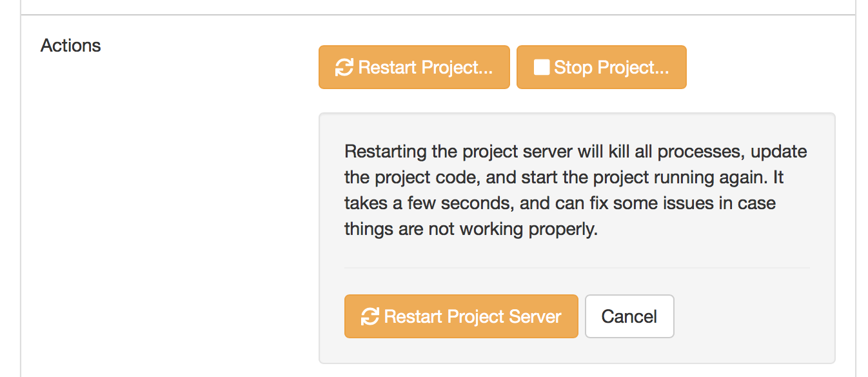Cancel the restart confirmation

(x=629, y=316)
